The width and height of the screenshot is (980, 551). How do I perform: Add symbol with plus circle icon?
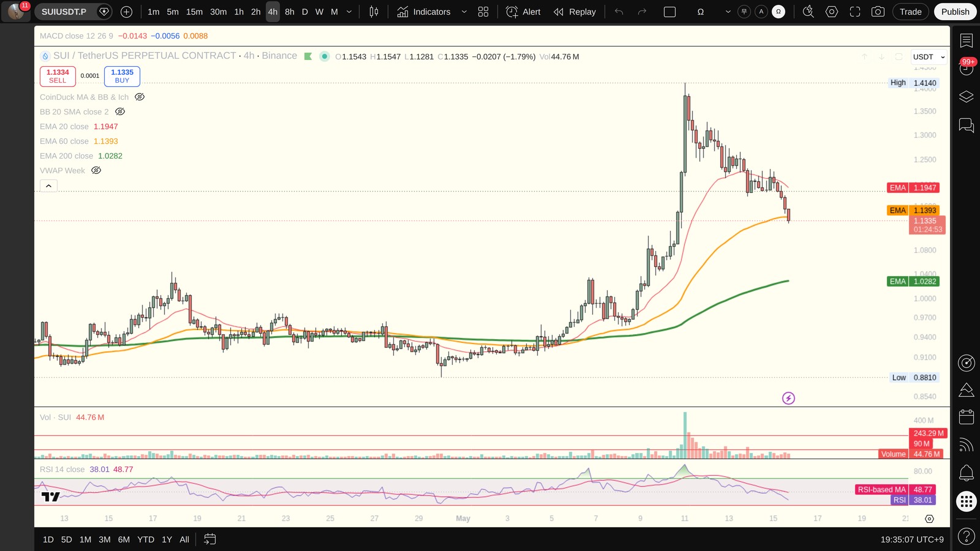tap(126, 12)
